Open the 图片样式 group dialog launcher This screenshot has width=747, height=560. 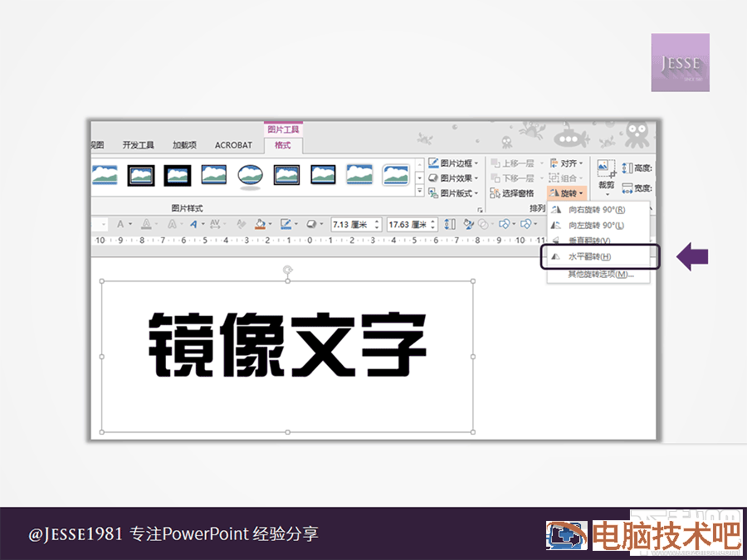[x=480, y=210]
